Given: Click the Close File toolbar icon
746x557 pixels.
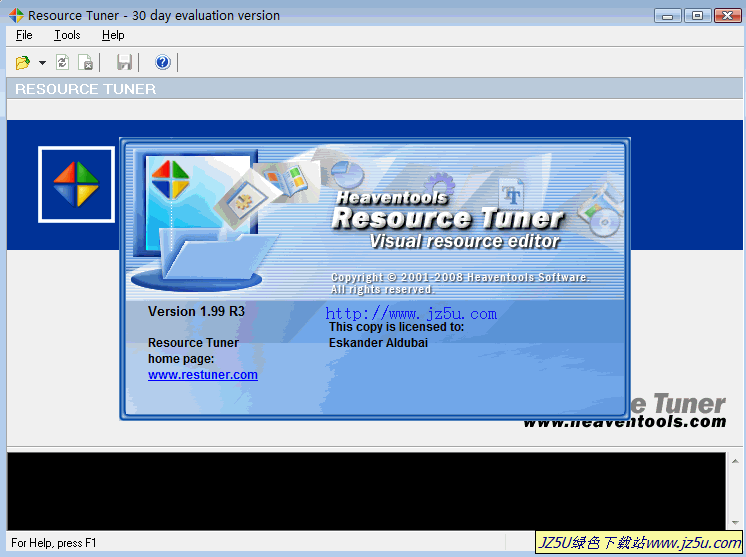Looking at the screenshot, I should [86, 62].
